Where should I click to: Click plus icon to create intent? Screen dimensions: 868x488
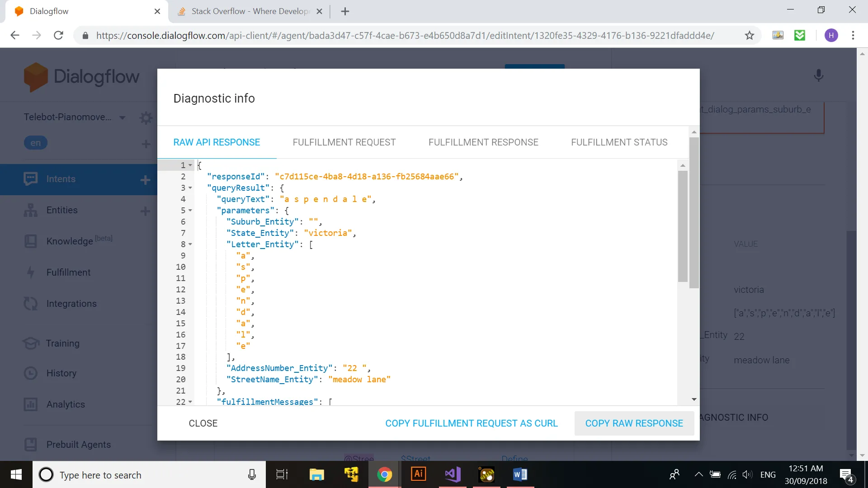[145, 180]
